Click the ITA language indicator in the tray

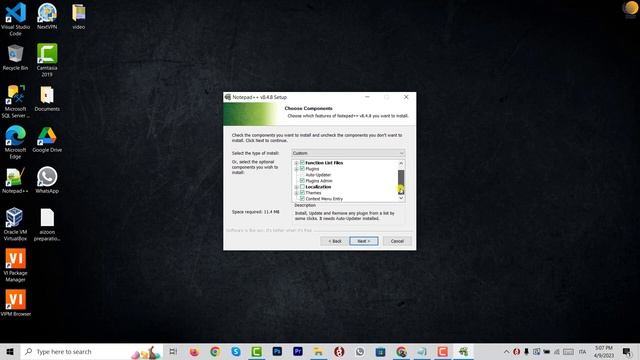(x=582, y=351)
